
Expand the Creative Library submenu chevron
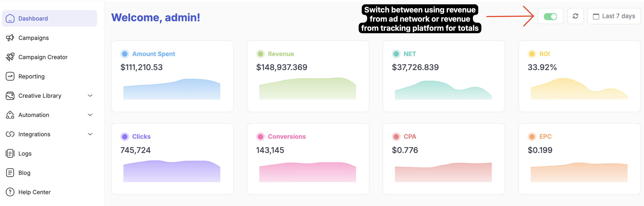(x=90, y=96)
